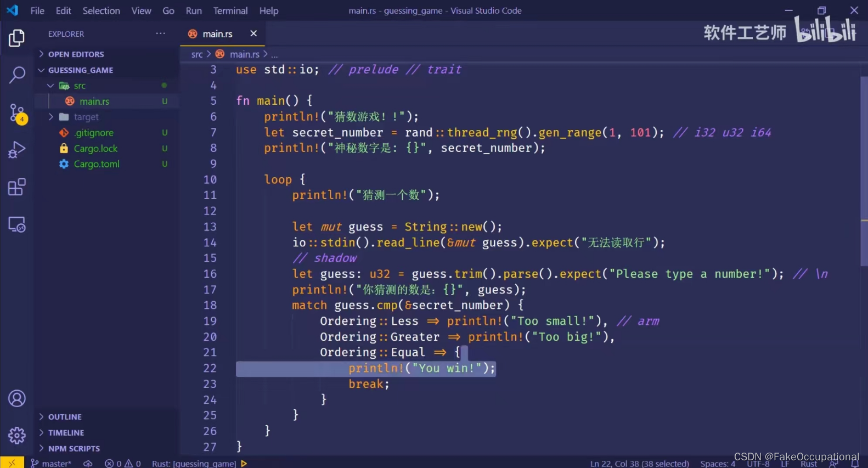Open the Explorer view in activity bar
The width and height of the screenshot is (868, 468).
point(16,38)
